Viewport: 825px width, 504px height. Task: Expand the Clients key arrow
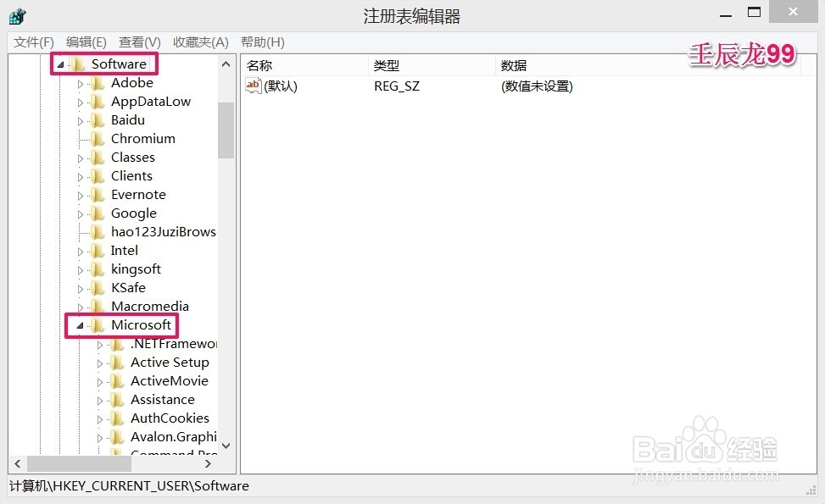80,177
